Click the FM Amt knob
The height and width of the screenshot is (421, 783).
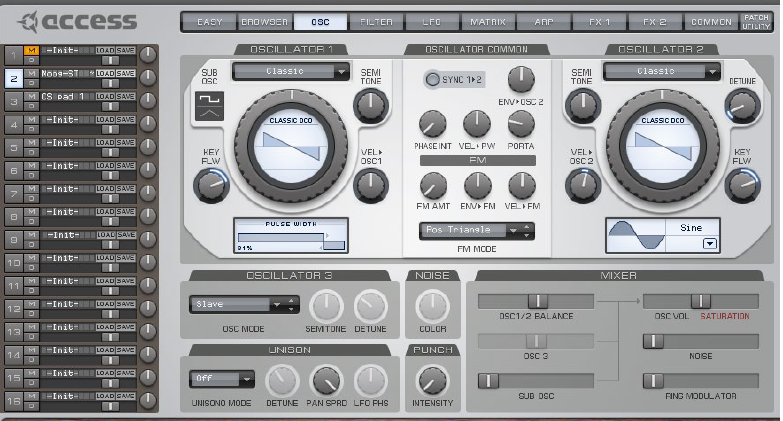[x=433, y=186]
